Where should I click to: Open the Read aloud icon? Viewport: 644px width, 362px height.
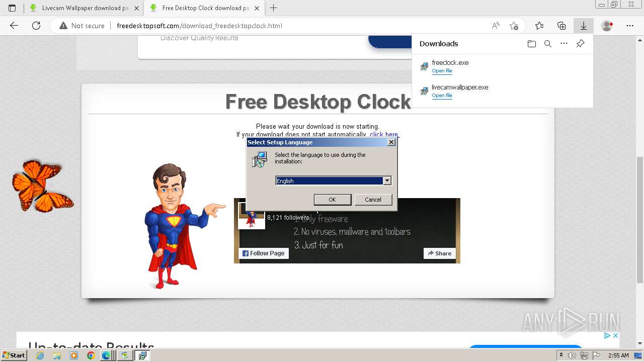[x=496, y=26]
